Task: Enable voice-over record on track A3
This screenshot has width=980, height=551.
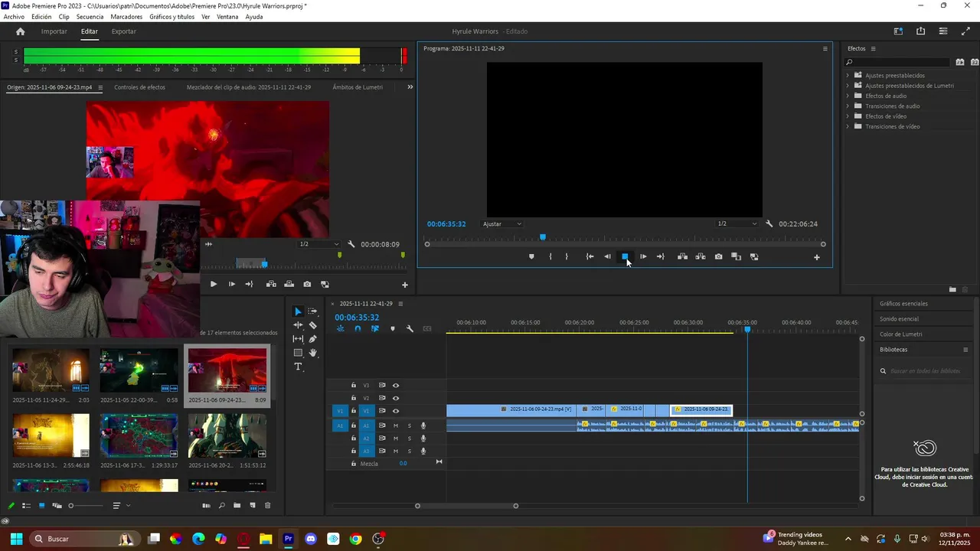Action: coord(423,452)
